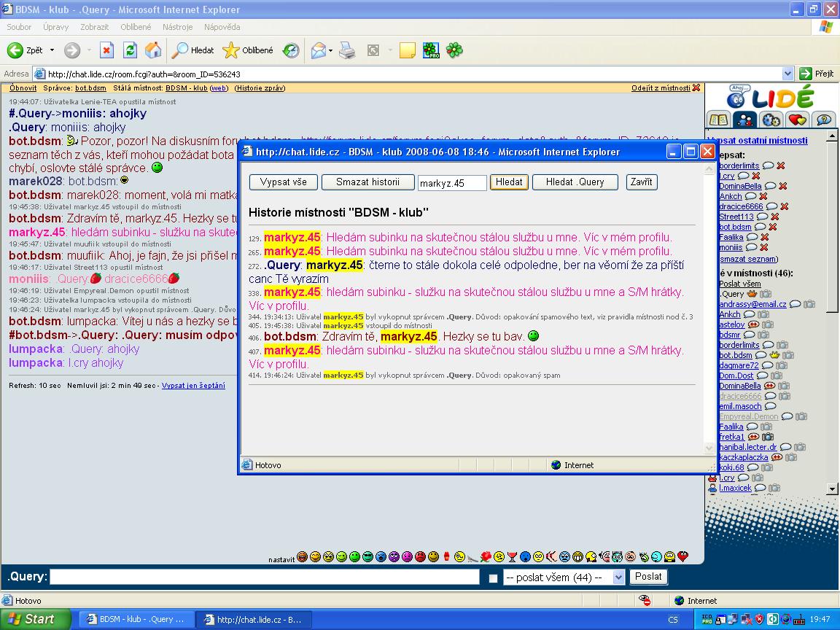Screen dimensions: 840x630
Task: Open the Nápověda menu
Action: tap(222, 27)
